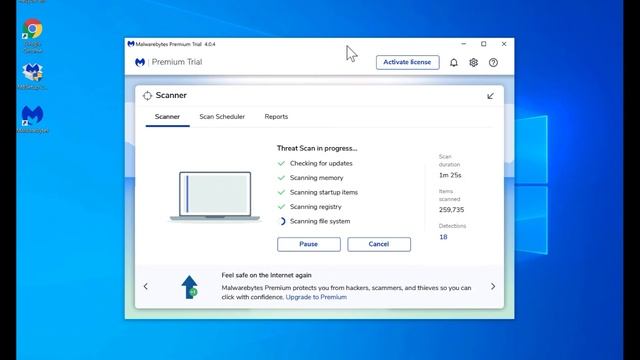Collapse the Scanner panel with arrow icon
Screen dimensions: 640x360
click(x=490, y=96)
